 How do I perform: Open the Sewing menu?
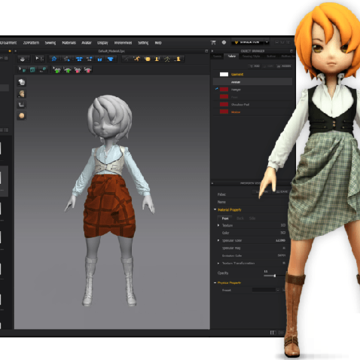(50, 43)
